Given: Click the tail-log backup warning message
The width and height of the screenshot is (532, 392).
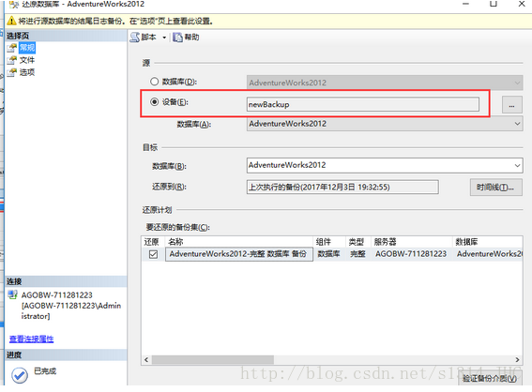Looking at the screenshot, I should coord(115,21).
